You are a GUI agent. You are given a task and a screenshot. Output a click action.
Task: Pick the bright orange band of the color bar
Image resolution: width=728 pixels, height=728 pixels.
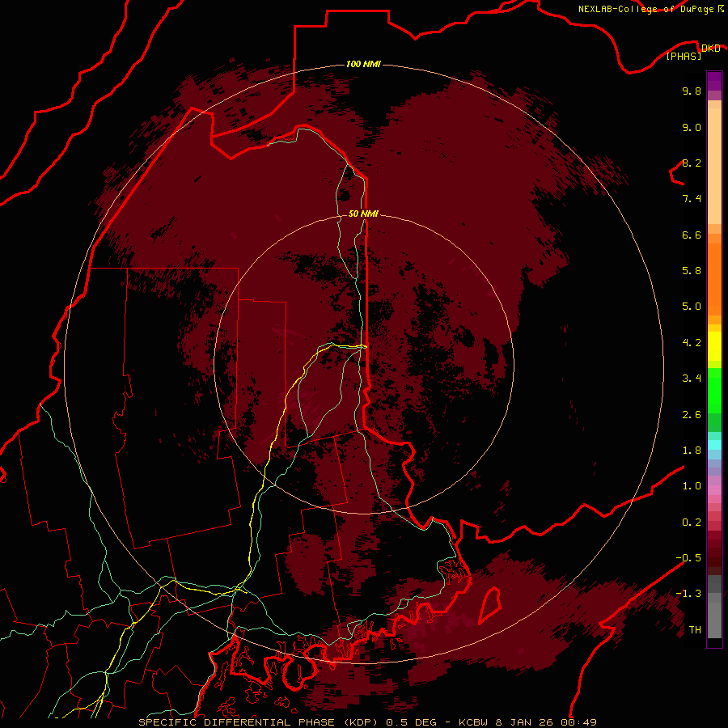(x=714, y=278)
